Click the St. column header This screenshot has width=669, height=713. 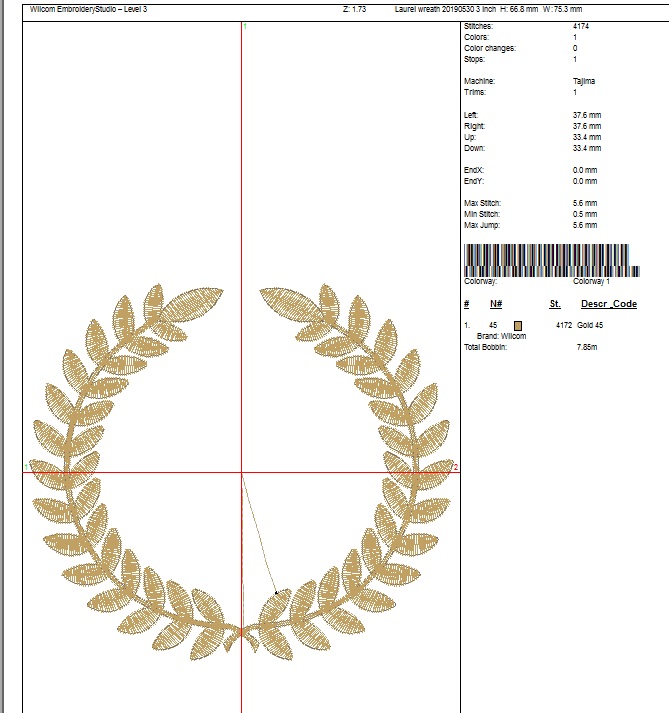(x=555, y=304)
